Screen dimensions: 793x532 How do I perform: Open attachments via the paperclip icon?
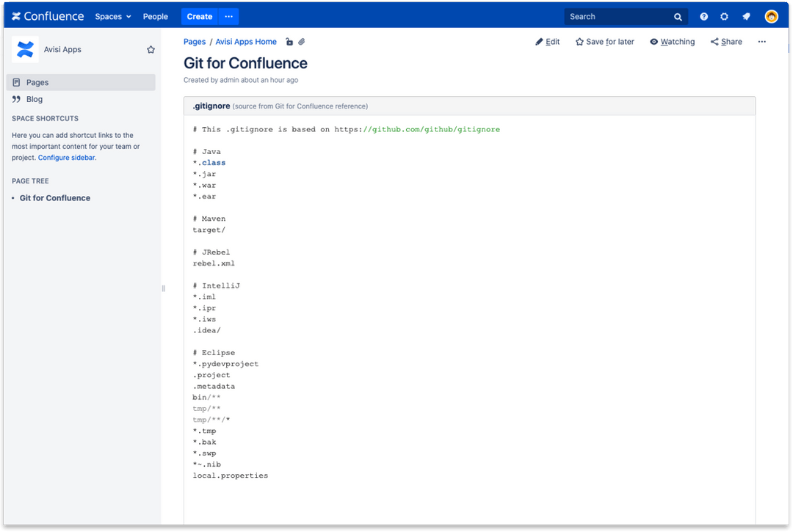[x=301, y=42]
